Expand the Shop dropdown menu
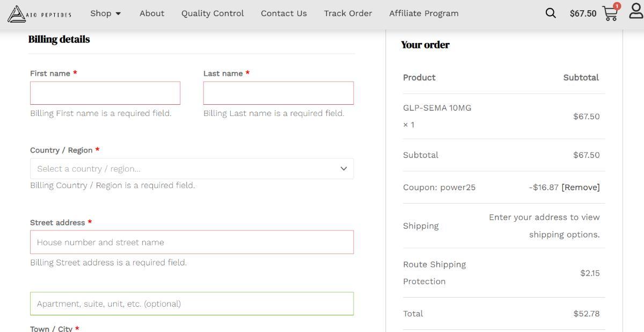Viewport: 644px width, 332px height. point(106,13)
